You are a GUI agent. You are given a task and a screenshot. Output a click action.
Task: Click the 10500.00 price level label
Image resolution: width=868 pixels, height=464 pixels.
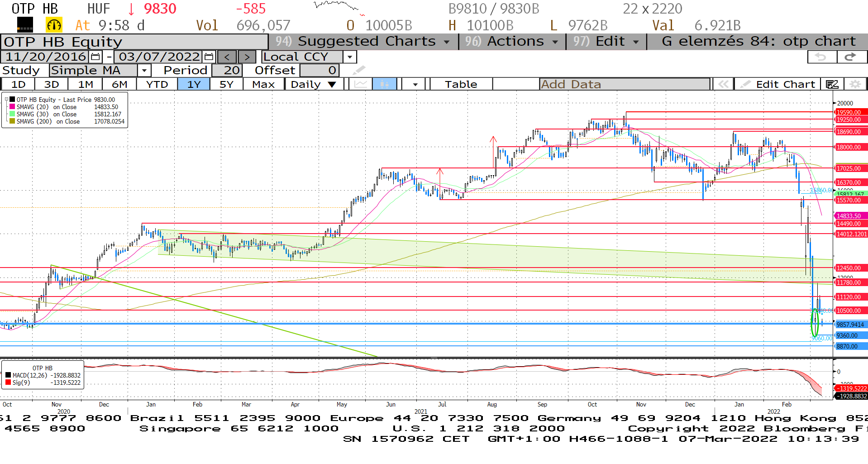(851, 311)
